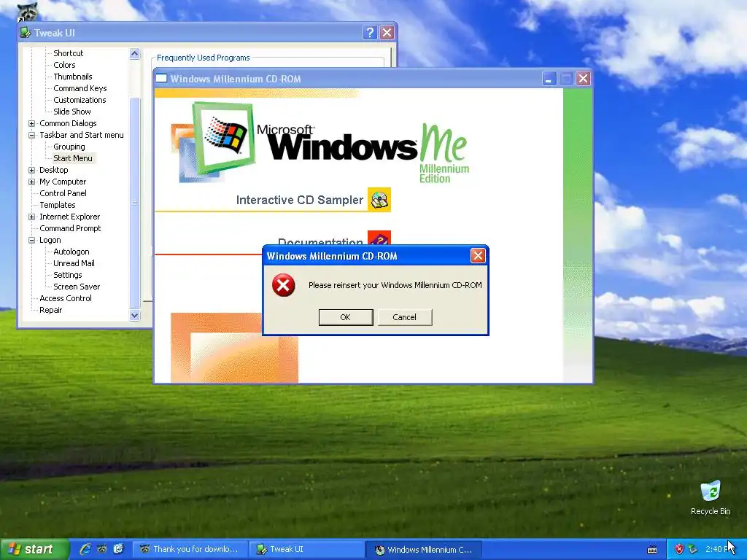
Task: Click the Recycle Bin desktop icon
Action: click(x=711, y=498)
